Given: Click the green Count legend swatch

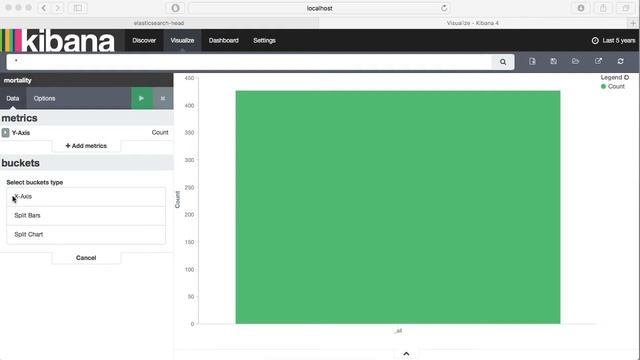Looking at the screenshot, I should 603,87.
